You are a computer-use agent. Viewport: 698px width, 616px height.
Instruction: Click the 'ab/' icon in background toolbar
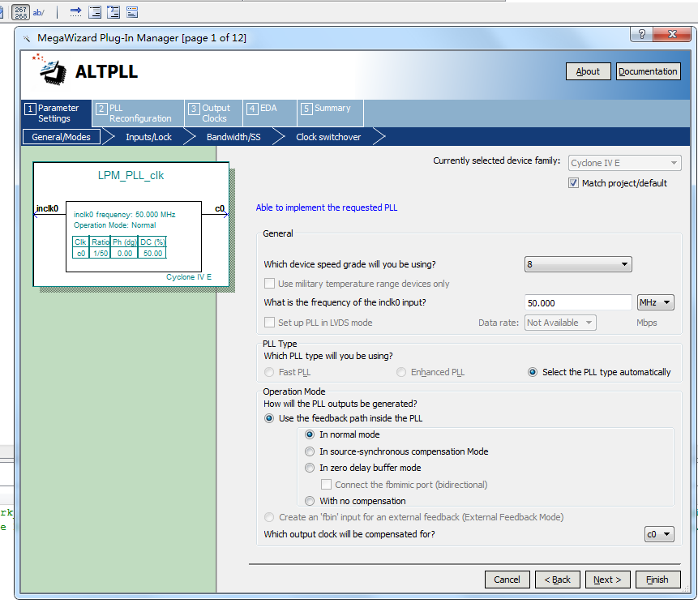pyautogui.click(x=39, y=12)
